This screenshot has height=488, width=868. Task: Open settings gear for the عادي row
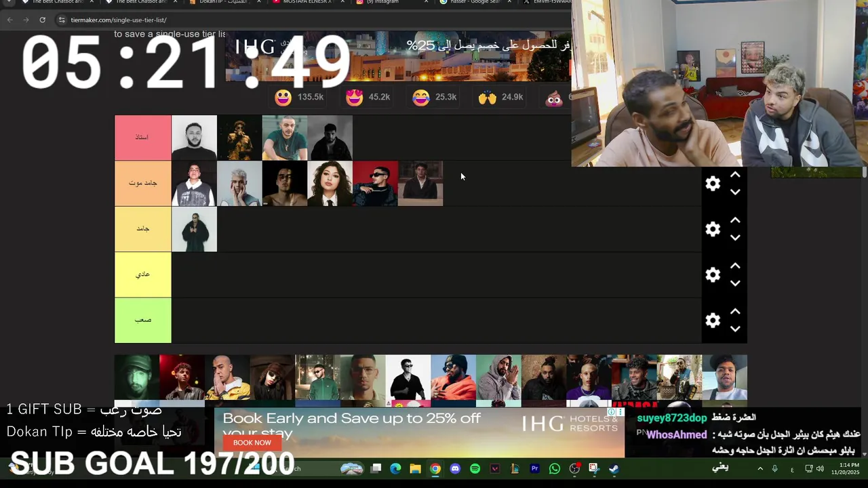click(713, 274)
